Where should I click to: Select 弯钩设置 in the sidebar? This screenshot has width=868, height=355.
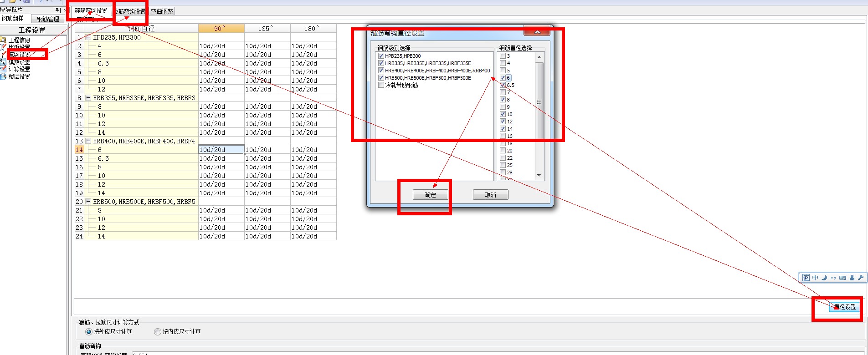coord(19,55)
